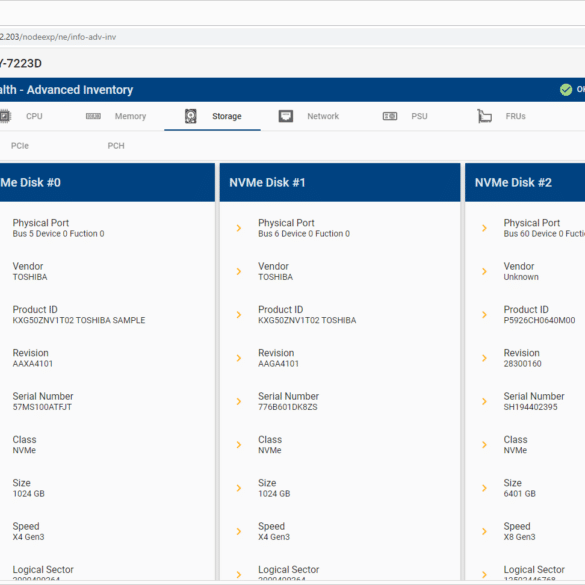
Task: Expand Vendor chevron in NVMe Disk #1
Action: click(239, 271)
